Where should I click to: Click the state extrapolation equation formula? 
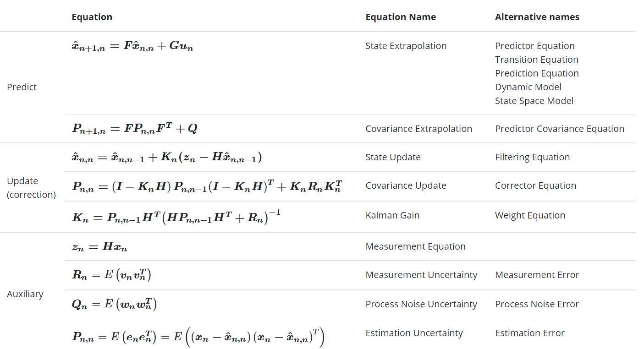[x=132, y=47]
